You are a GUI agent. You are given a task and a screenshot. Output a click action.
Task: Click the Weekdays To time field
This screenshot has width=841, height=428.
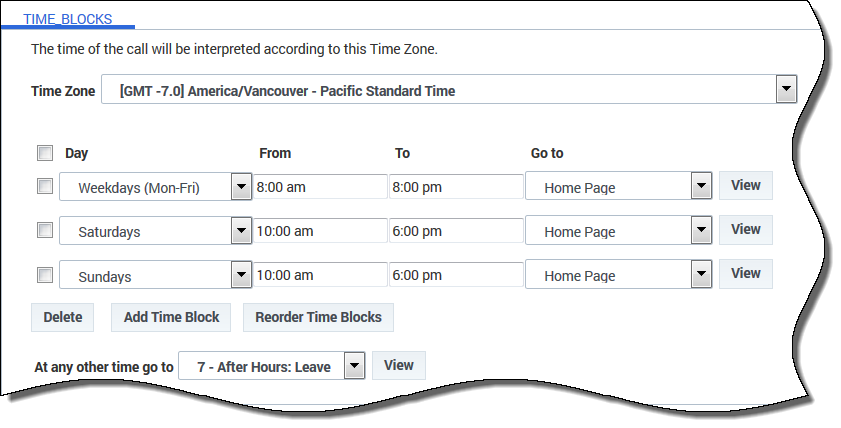(456, 187)
